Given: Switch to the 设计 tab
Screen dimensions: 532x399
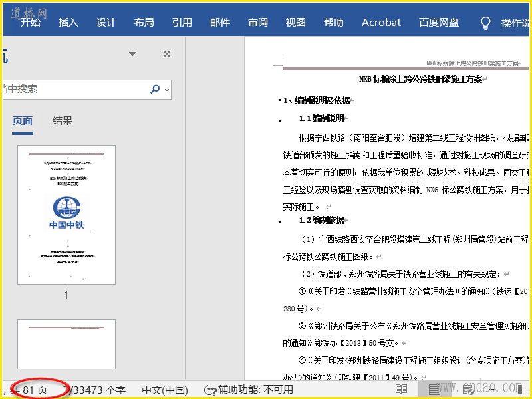Looking at the screenshot, I should coord(106,23).
